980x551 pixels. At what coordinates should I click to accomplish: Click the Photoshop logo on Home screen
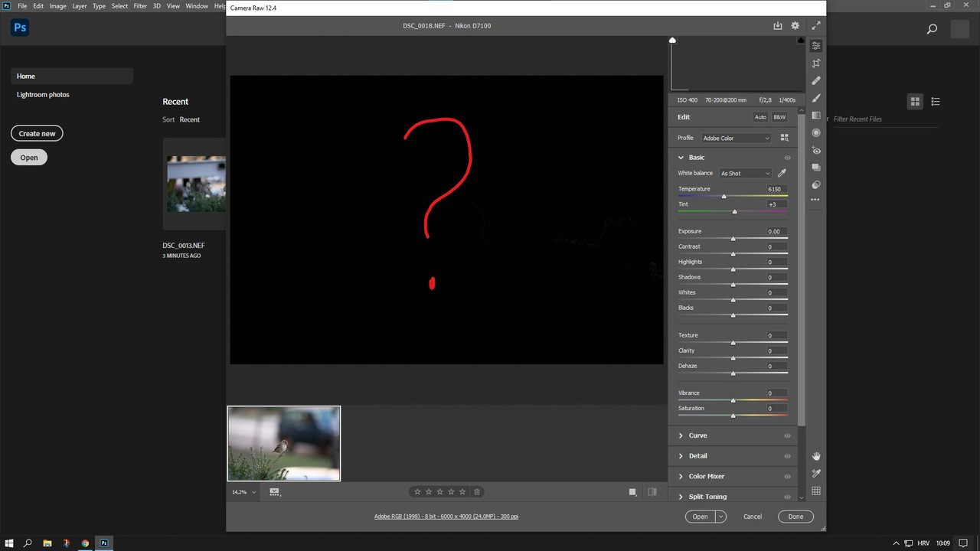pyautogui.click(x=20, y=28)
